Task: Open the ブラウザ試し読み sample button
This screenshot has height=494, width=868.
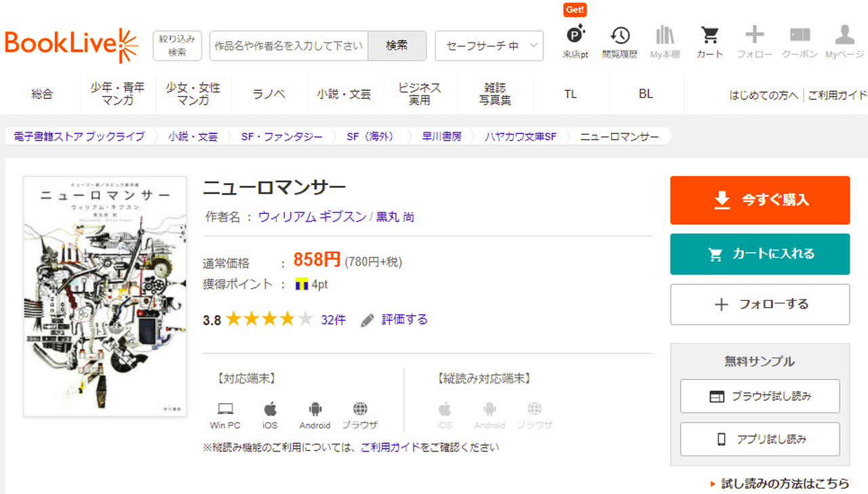Action: [x=759, y=396]
